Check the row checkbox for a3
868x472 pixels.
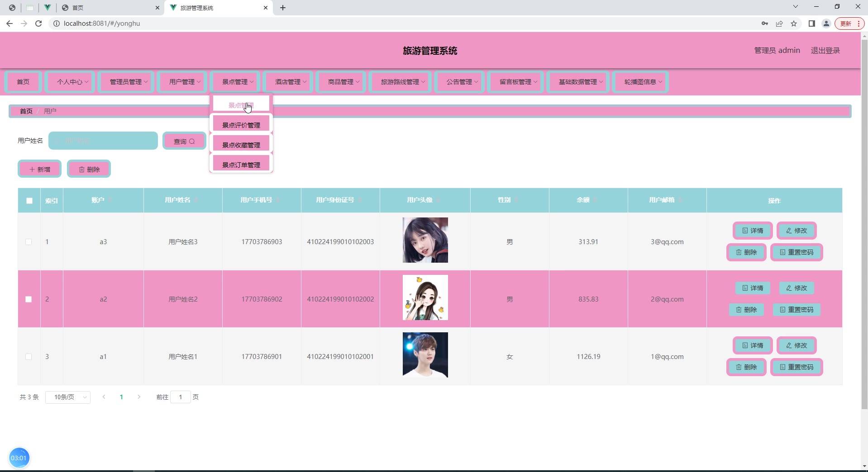29,242
